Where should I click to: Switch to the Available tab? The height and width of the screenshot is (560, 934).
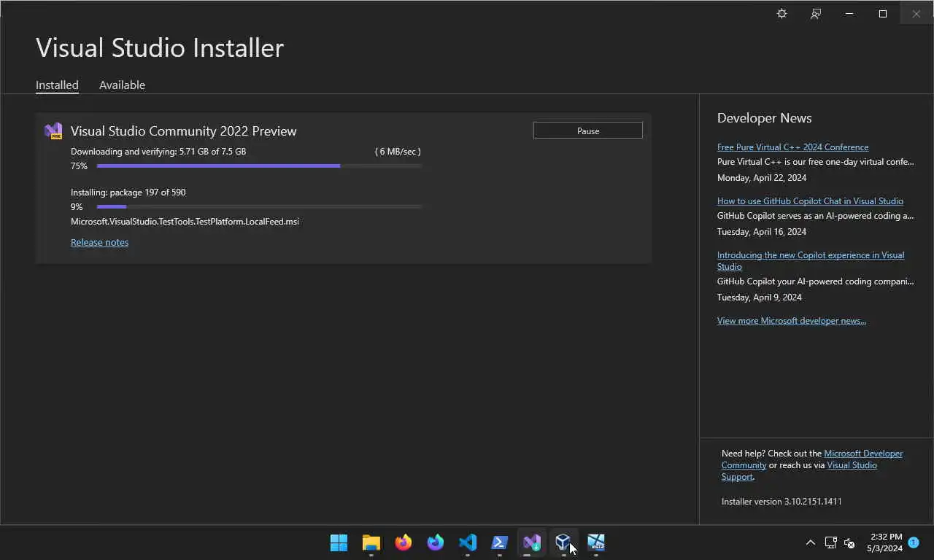(x=122, y=85)
